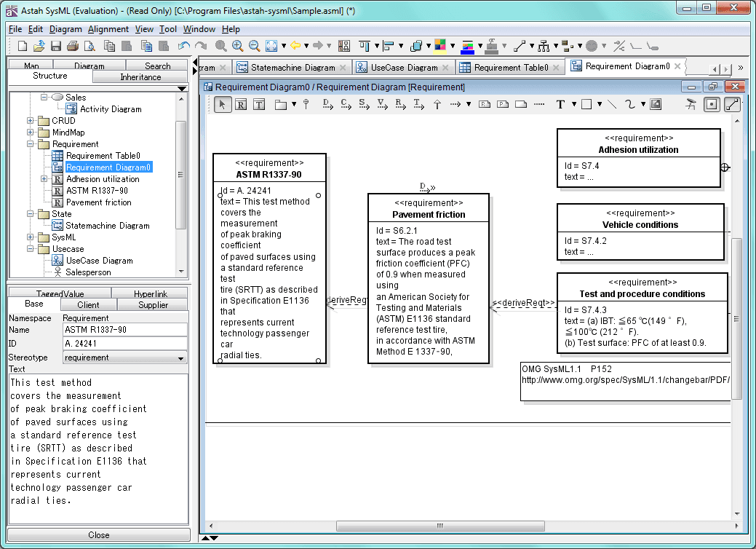756x549 pixels.
Task: Pick the DeriveReqt relationship tool
Action: [x=328, y=104]
